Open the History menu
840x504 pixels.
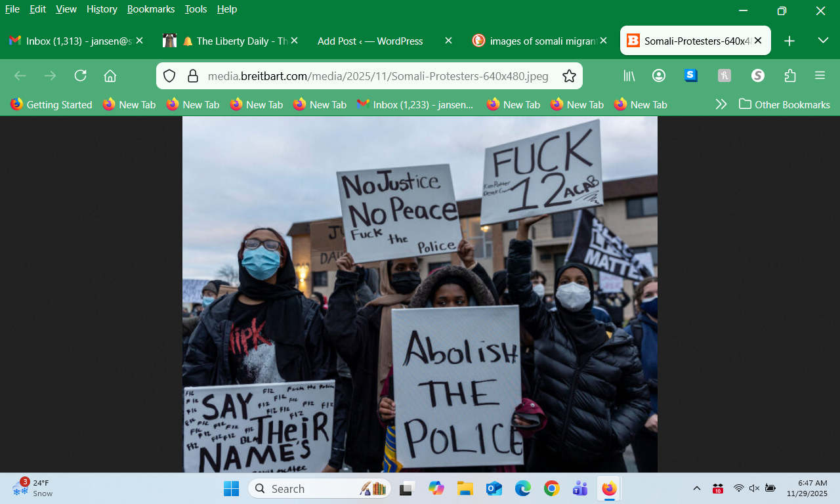(102, 9)
